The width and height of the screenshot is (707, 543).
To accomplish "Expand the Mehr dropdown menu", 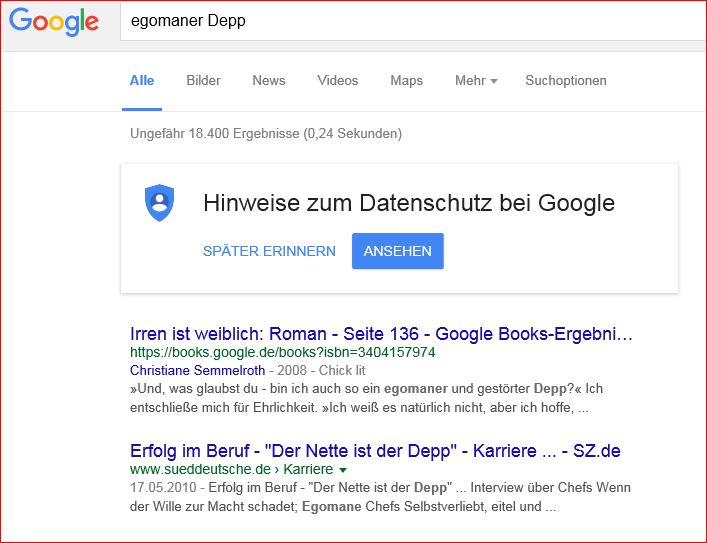I will [x=475, y=81].
